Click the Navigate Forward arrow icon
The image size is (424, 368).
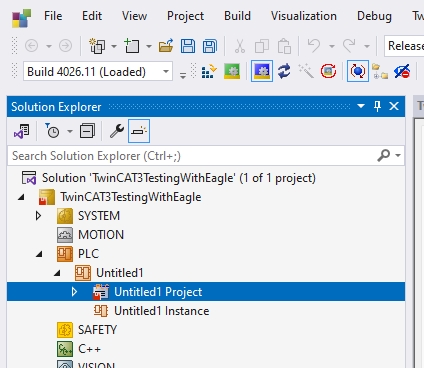pyautogui.click(x=65, y=46)
